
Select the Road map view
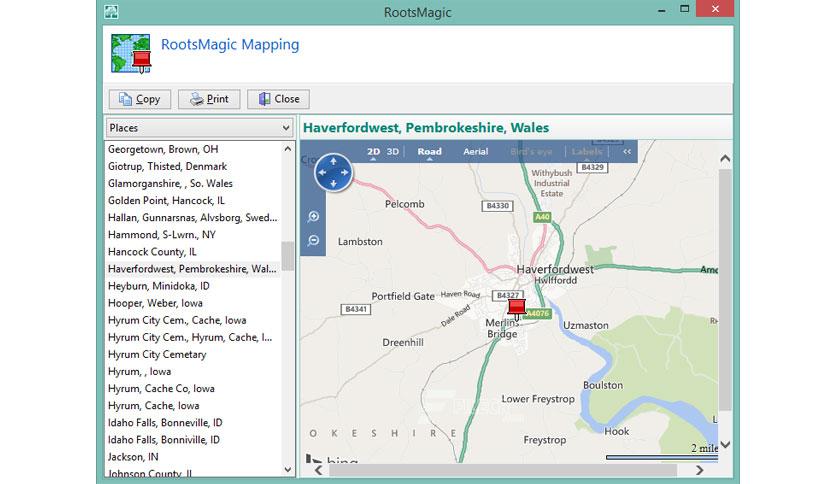pos(429,151)
